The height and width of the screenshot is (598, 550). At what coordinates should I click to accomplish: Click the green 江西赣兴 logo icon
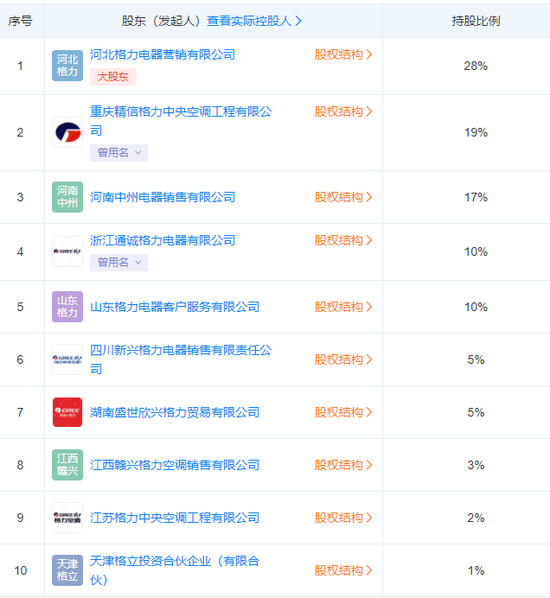pyautogui.click(x=68, y=465)
